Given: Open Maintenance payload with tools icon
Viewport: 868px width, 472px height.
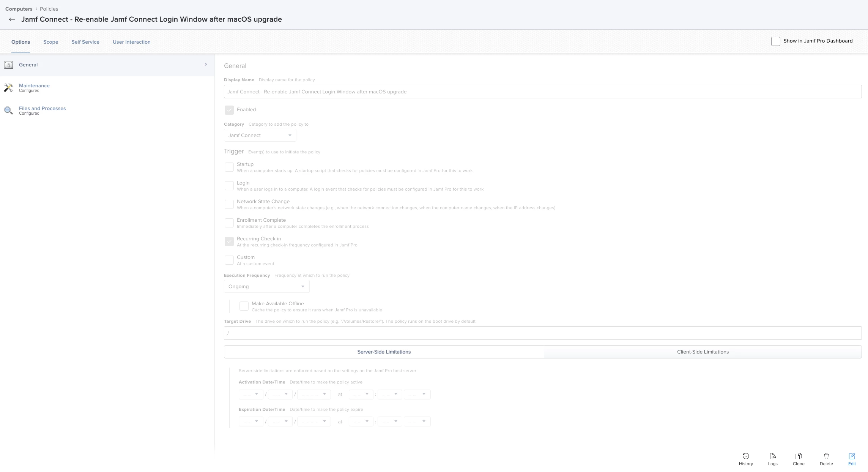Looking at the screenshot, I should [x=8, y=88].
